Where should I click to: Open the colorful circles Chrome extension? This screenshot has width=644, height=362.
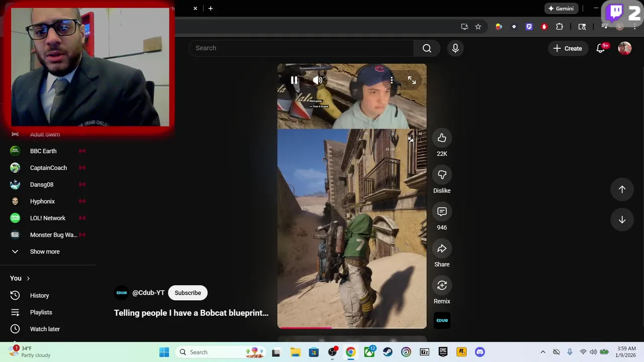point(499,27)
